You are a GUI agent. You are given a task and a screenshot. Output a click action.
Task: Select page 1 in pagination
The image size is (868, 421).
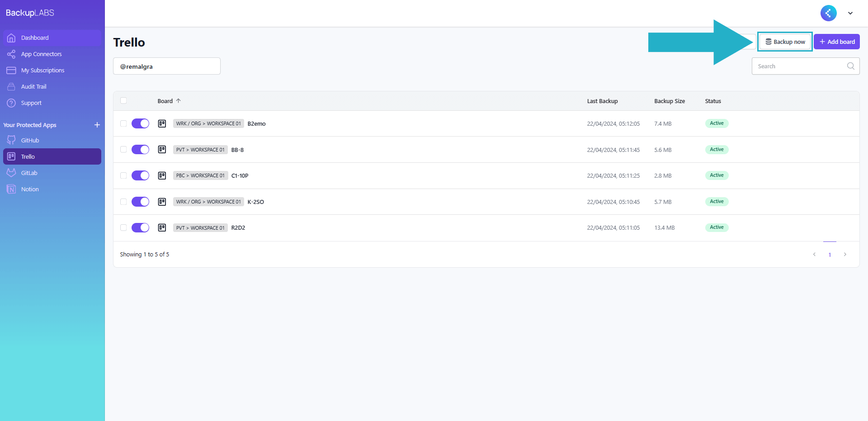pyautogui.click(x=830, y=255)
